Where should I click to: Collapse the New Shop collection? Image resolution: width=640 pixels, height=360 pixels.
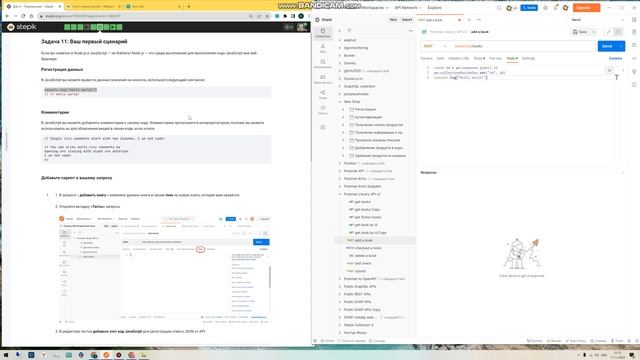coord(340,102)
